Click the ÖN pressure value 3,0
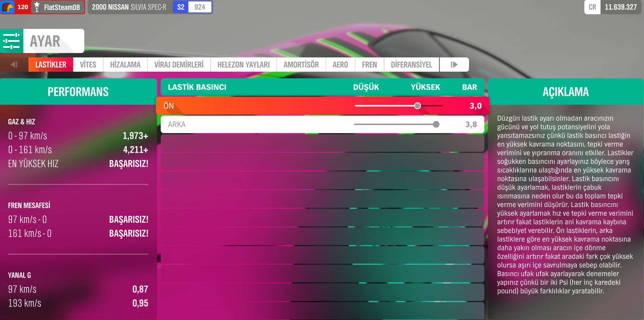 [x=476, y=106]
